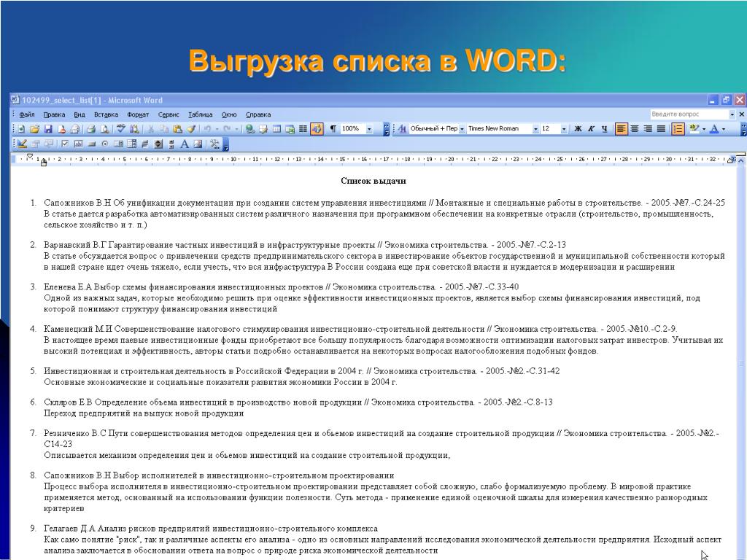The height and width of the screenshot is (560, 747).
Task: Open the font size 12 dropdown
Action: point(564,129)
